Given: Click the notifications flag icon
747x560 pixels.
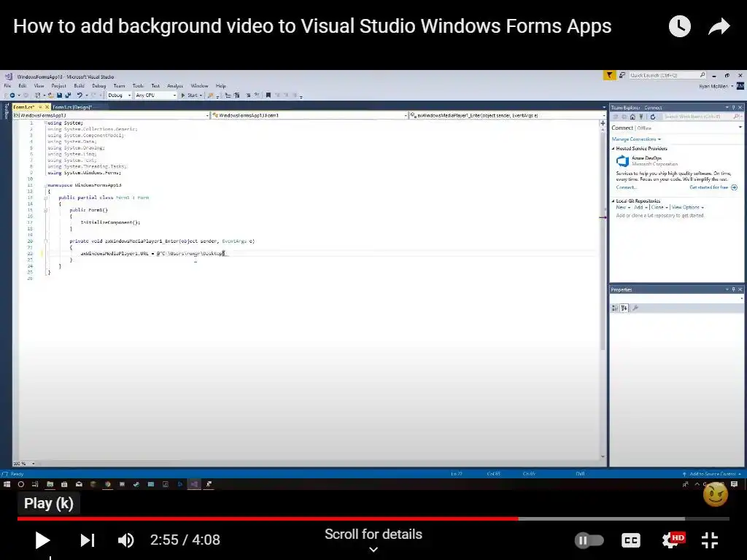Looking at the screenshot, I should point(609,75).
